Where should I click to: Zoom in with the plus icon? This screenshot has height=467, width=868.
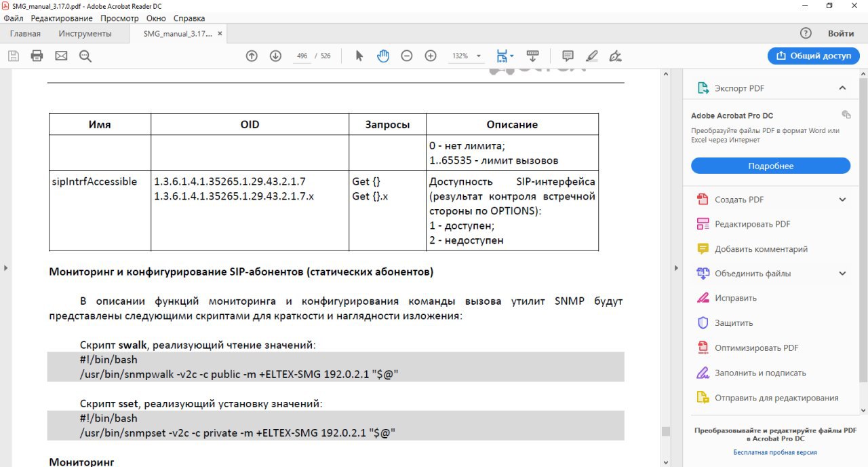[431, 56]
